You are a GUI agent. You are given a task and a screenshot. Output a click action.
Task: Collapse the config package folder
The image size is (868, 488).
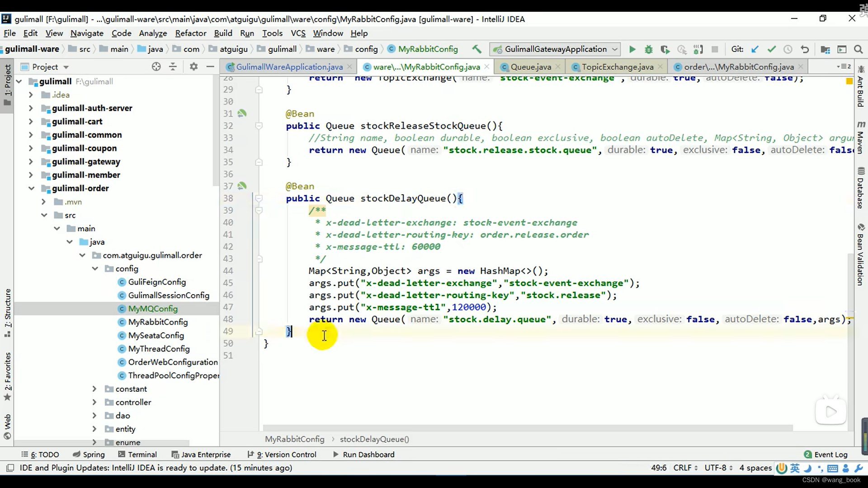95,268
